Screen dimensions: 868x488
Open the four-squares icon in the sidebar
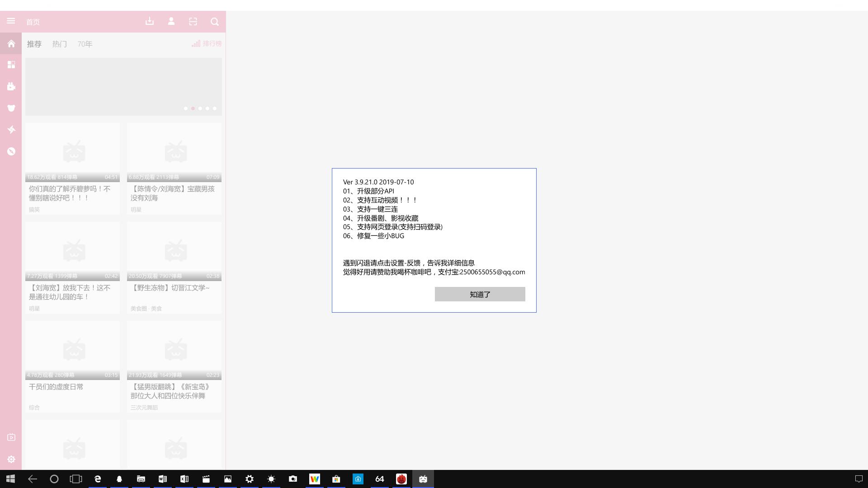pos(11,65)
